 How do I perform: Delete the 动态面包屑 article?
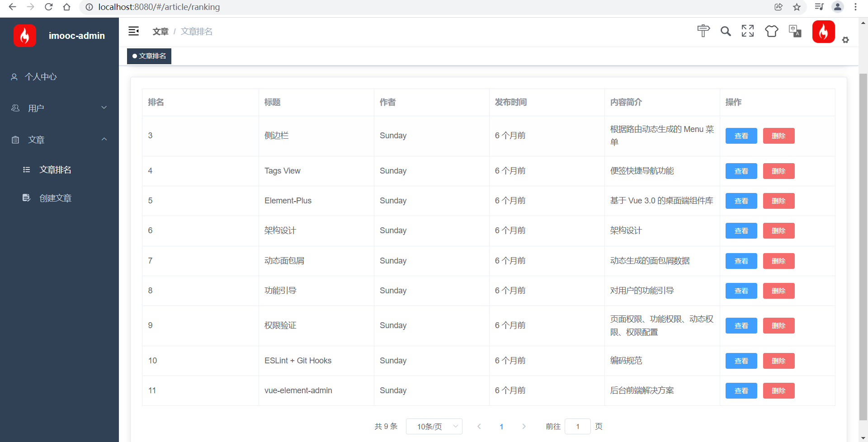(778, 261)
